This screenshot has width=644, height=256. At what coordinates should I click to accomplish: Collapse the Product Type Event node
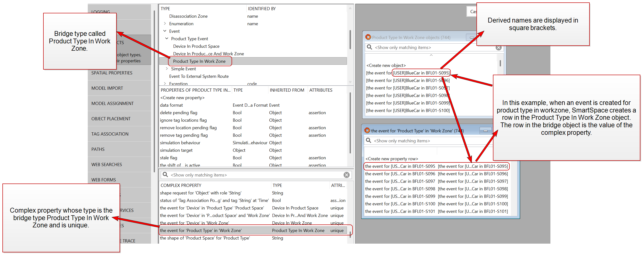point(167,39)
